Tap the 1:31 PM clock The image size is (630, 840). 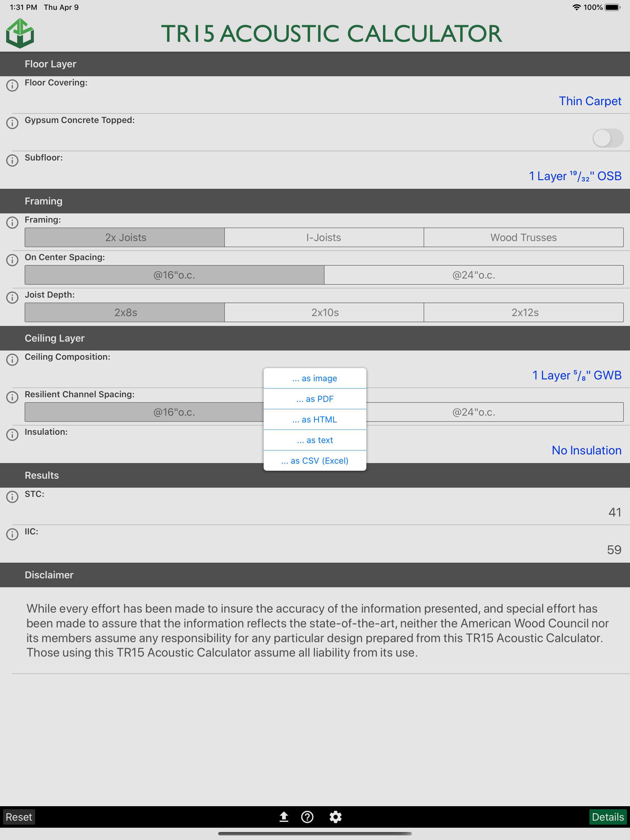coord(24,7)
